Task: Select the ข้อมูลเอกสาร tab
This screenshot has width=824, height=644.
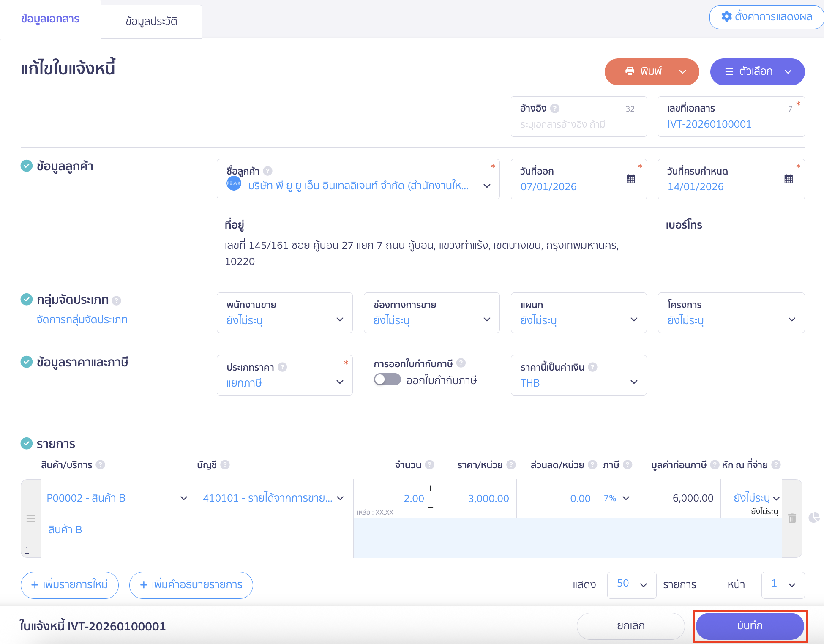Action: (x=50, y=19)
